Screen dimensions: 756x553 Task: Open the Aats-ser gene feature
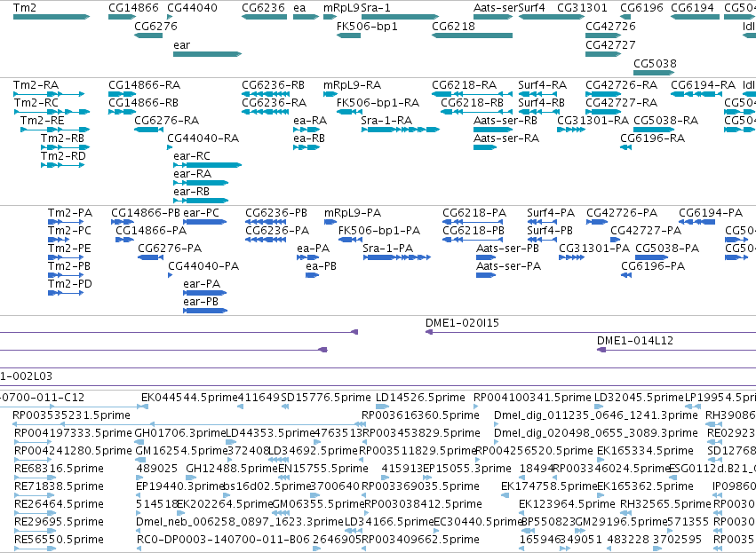pyautogui.click(x=493, y=17)
